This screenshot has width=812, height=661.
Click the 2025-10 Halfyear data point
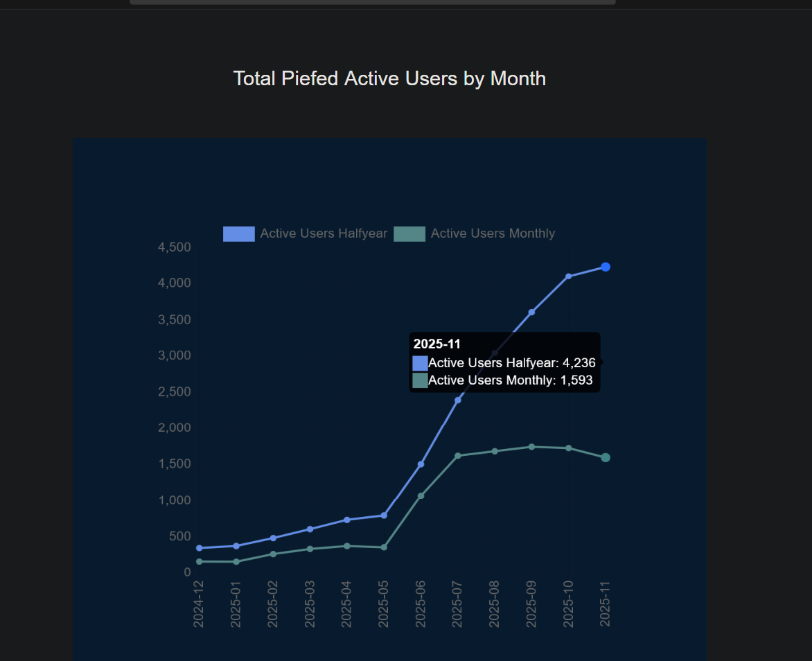pyautogui.click(x=568, y=276)
